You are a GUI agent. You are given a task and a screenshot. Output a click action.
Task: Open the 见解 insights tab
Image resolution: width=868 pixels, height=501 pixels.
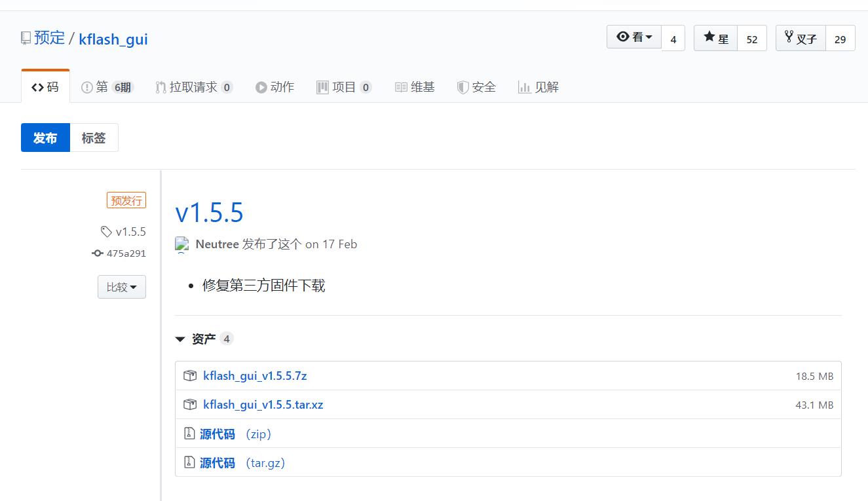[x=538, y=87]
